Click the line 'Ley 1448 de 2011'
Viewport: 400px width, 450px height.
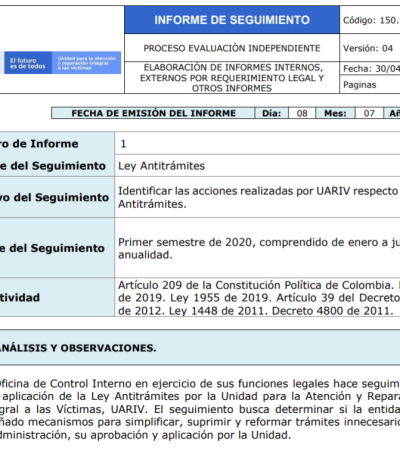256,311
